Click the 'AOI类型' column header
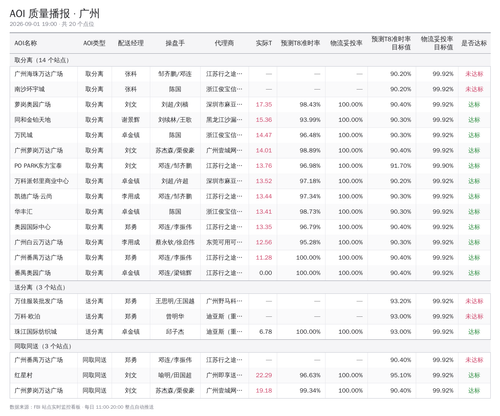The width and height of the screenshot is (500, 416). coord(94,43)
